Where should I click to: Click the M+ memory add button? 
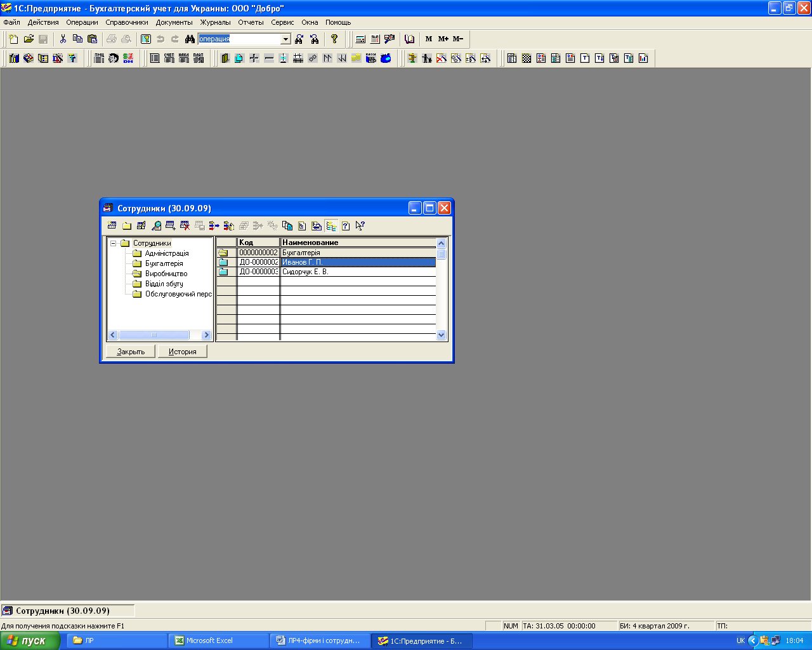[443, 39]
